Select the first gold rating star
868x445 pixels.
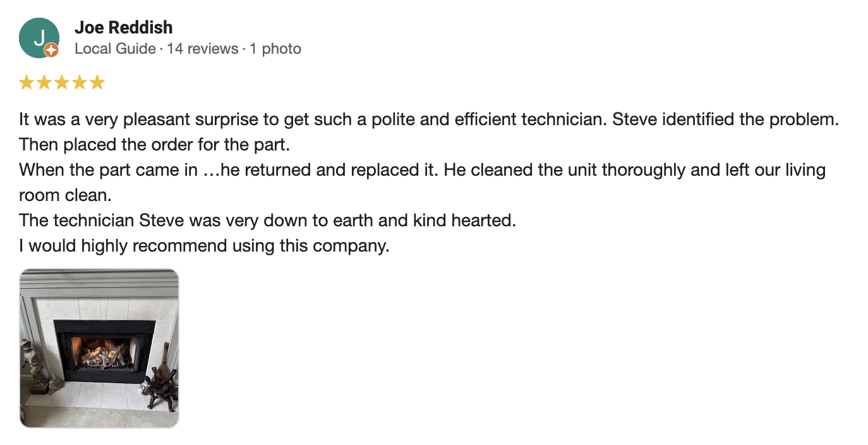click(x=27, y=82)
